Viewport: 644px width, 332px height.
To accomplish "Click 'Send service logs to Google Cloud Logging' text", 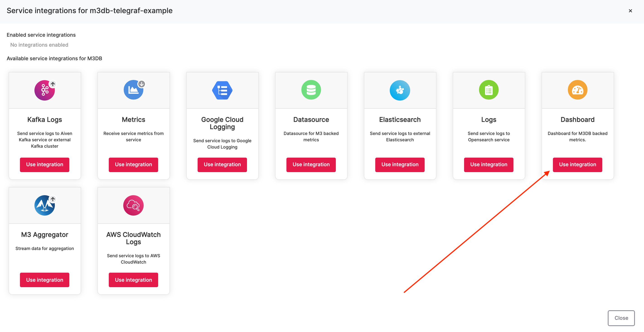I will point(222,144).
